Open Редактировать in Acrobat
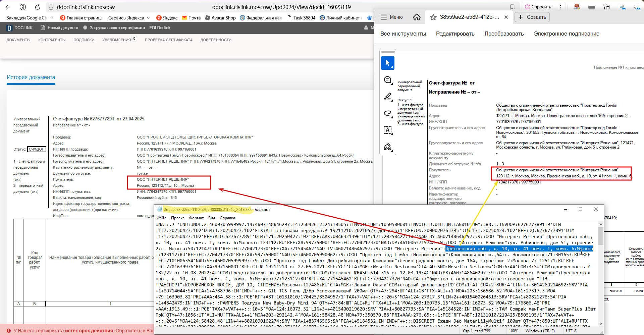The image size is (644, 335). click(x=455, y=34)
